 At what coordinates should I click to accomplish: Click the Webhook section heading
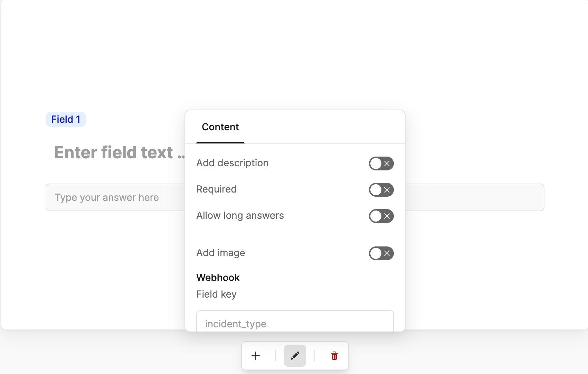coord(218,278)
